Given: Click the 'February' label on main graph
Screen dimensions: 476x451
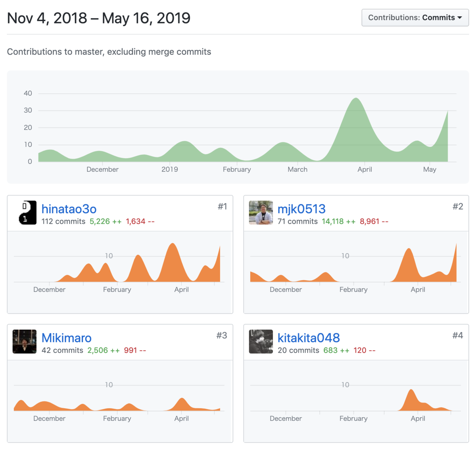Looking at the screenshot, I should click(x=237, y=169).
